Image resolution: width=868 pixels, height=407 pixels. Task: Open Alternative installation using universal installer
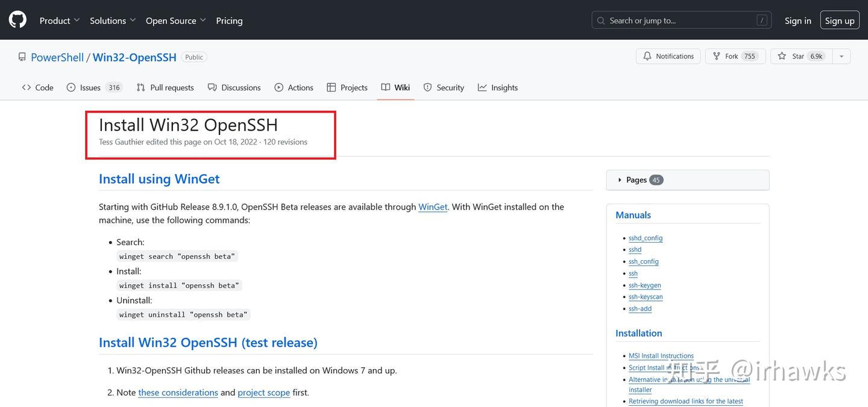(x=689, y=385)
